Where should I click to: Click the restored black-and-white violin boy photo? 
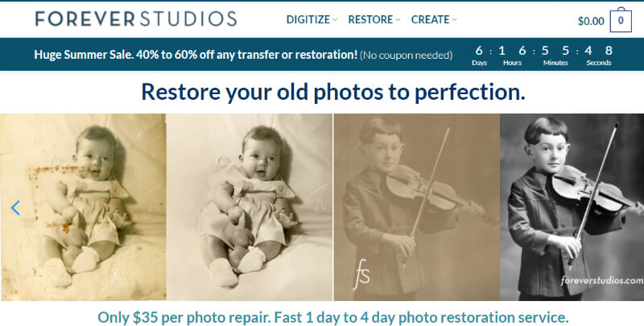pyautogui.click(x=572, y=207)
